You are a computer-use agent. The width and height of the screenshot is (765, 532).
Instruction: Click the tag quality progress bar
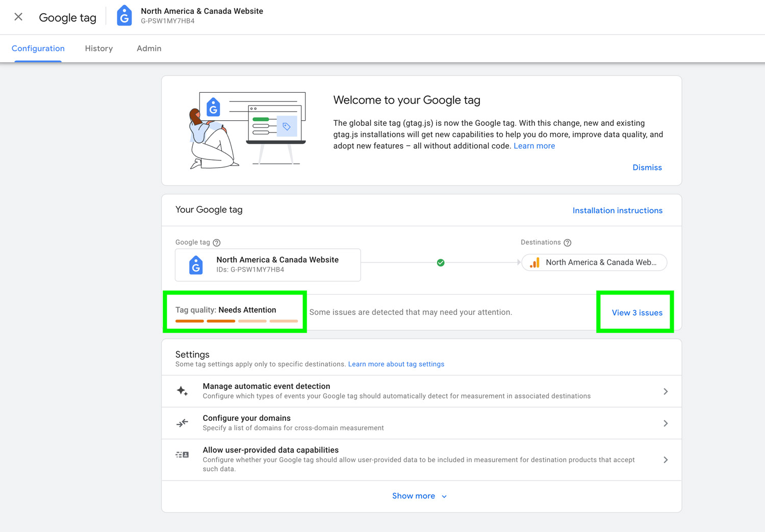(237, 321)
